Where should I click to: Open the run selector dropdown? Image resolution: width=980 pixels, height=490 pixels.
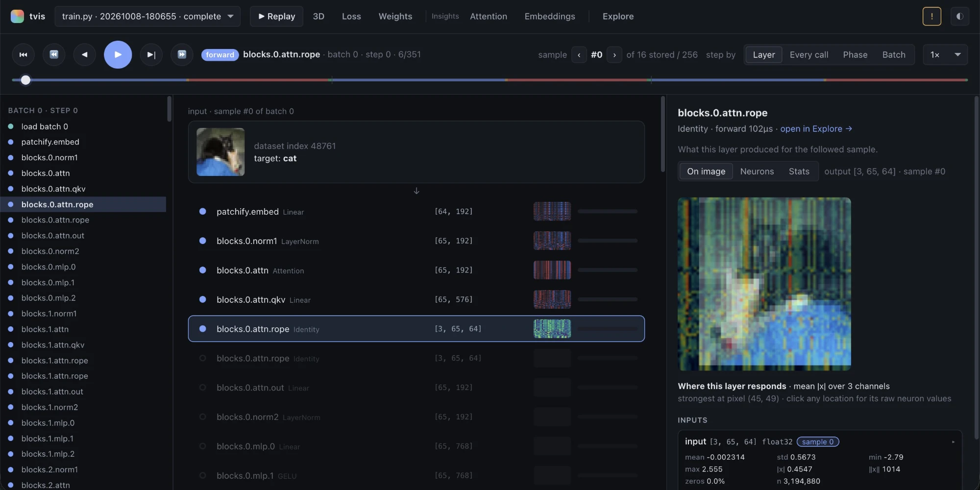[147, 16]
